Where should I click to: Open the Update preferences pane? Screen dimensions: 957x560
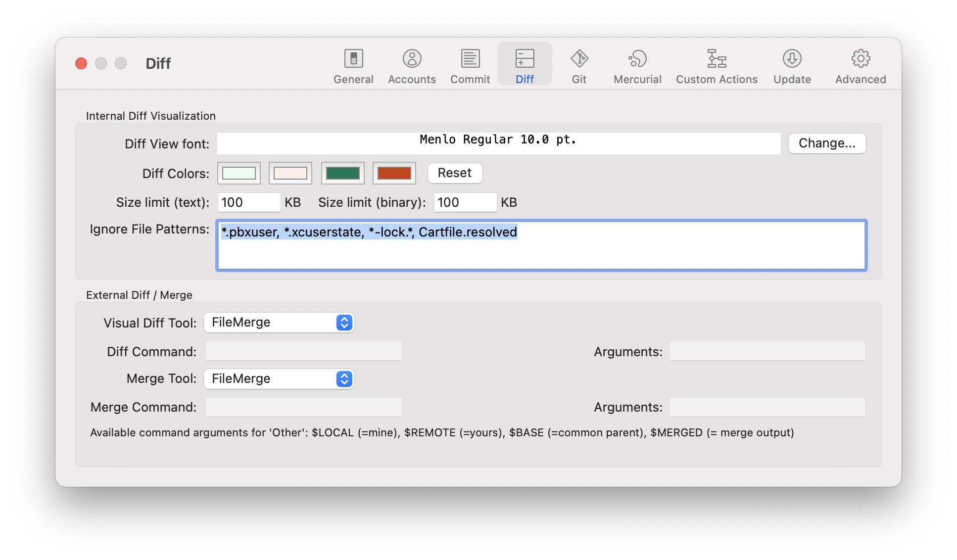coord(792,66)
